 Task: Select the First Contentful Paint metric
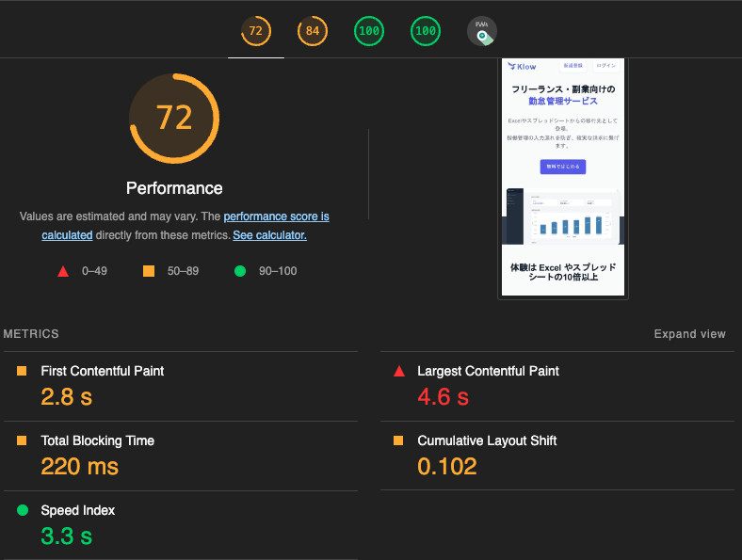(x=103, y=371)
